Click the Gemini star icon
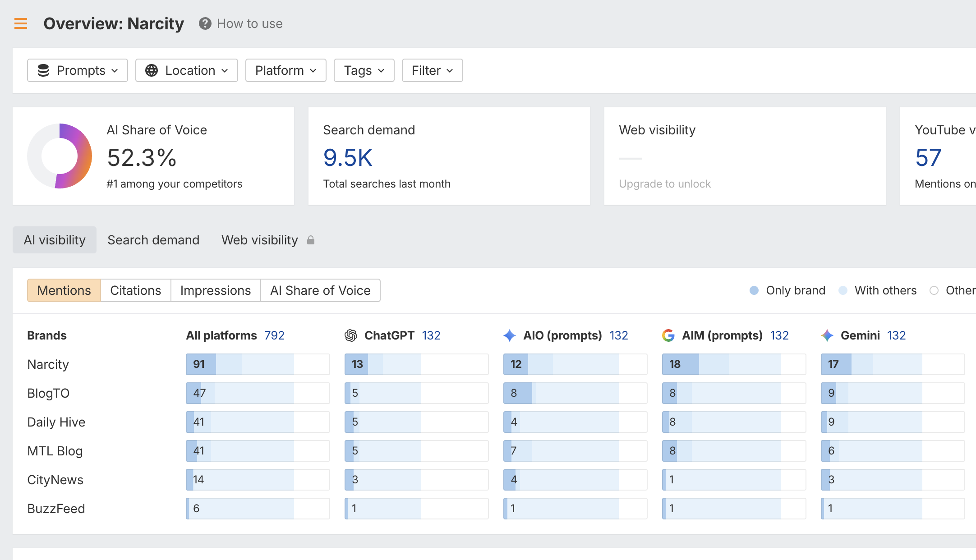This screenshot has height=560, width=976. coord(827,335)
